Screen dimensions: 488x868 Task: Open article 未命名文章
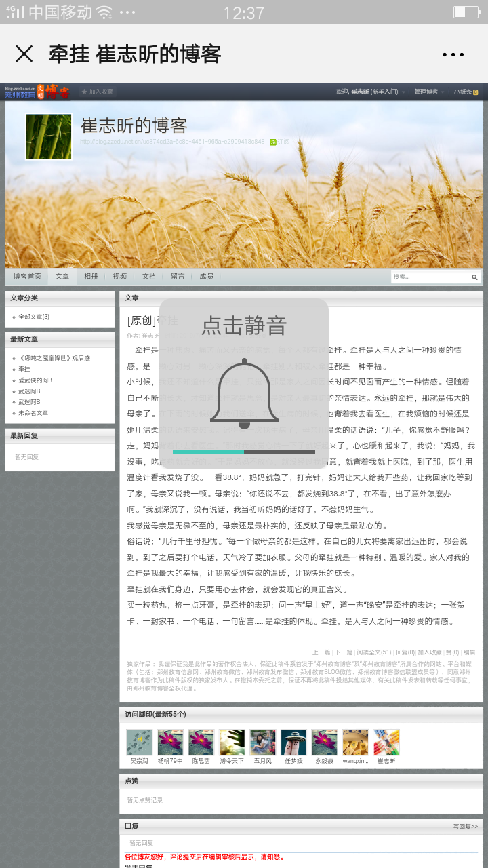coord(33,413)
